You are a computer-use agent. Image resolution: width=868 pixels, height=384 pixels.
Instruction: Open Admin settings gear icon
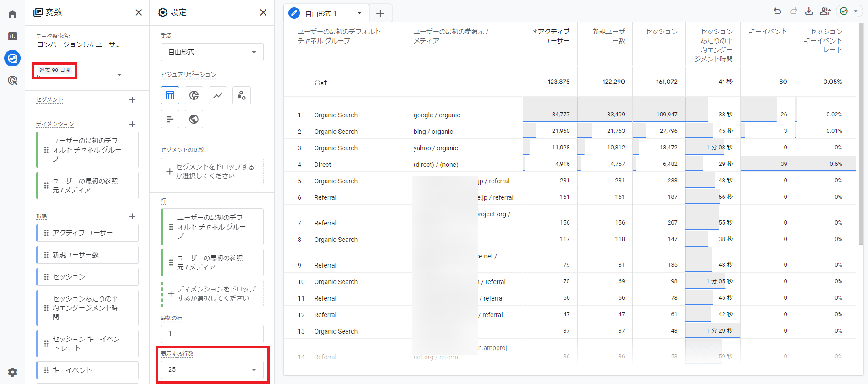12,372
